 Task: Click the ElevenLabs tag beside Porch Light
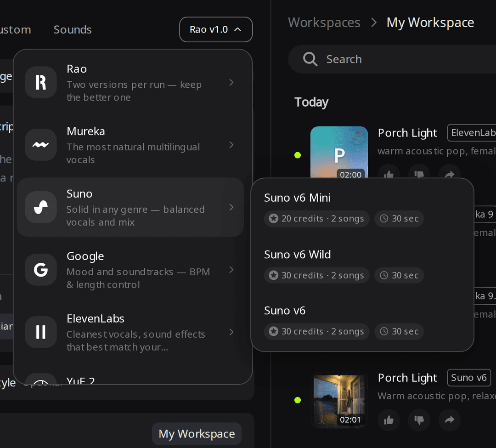click(x=472, y=133)
